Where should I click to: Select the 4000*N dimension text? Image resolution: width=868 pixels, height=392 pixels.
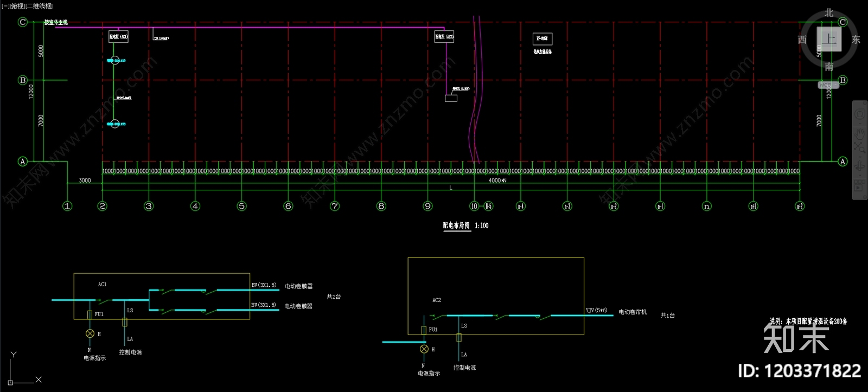point(497,181)
